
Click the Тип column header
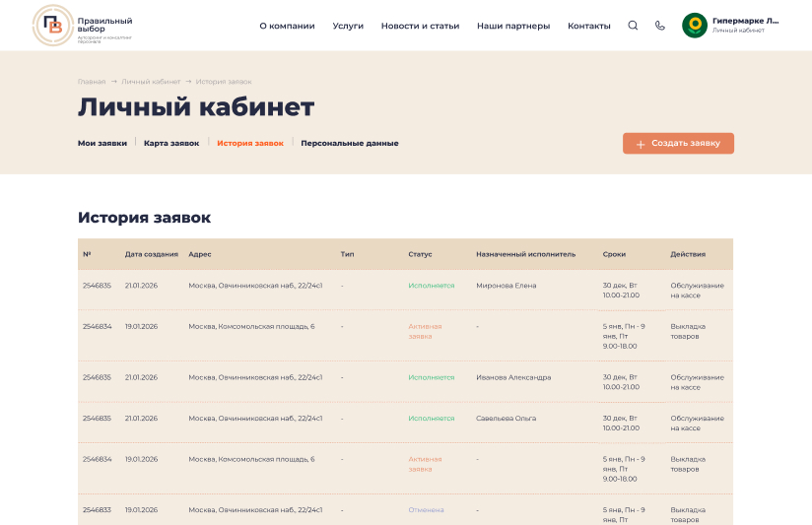pyautogui.click(x=348, y=254)
